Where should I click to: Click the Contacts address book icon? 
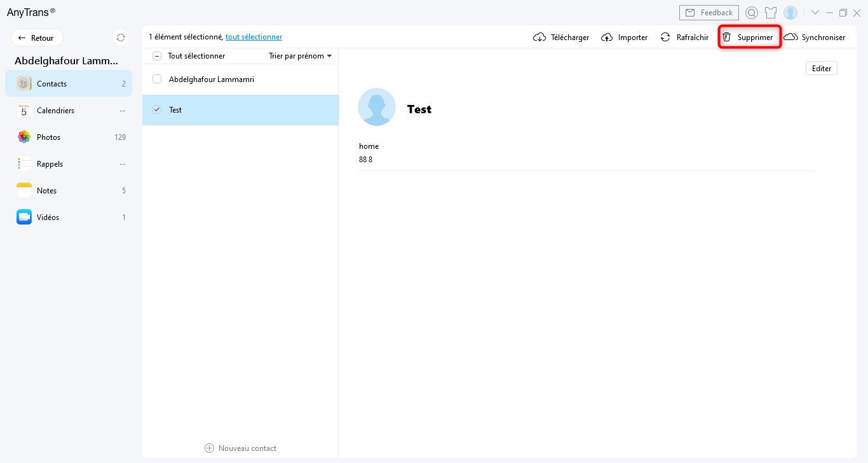[24, 83]
